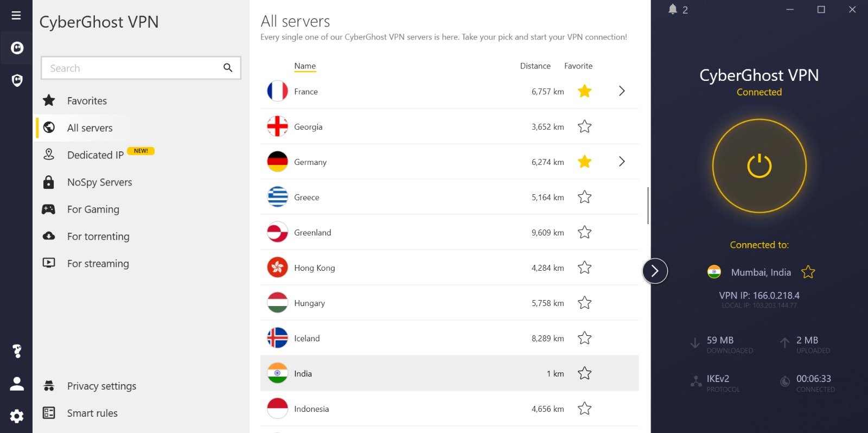Expand the Germany server list

(x=622, y=161)
